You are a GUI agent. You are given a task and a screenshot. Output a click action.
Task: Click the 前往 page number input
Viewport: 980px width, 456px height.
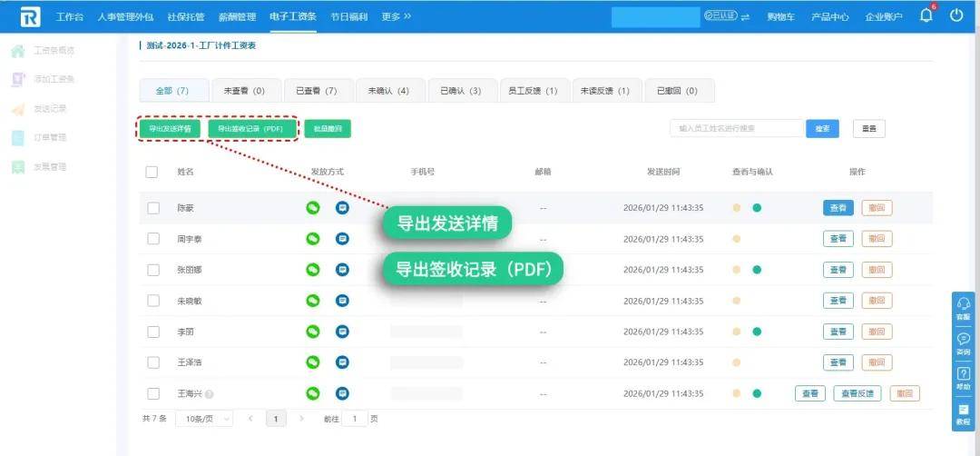point(355,419)
